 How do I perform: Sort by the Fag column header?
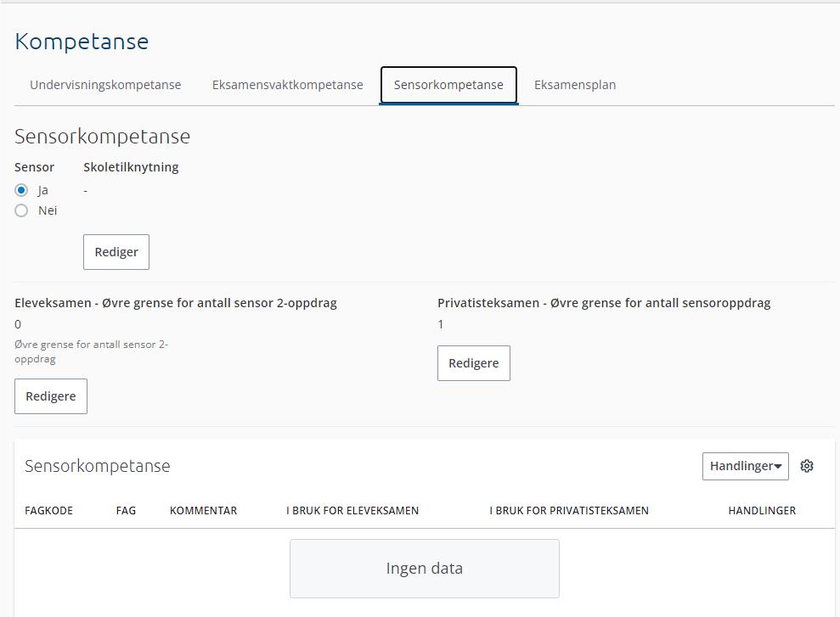tap(126, 511)
